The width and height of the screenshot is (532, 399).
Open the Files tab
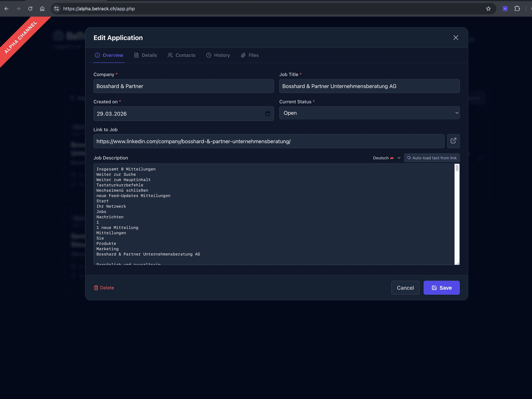point(250,55)
